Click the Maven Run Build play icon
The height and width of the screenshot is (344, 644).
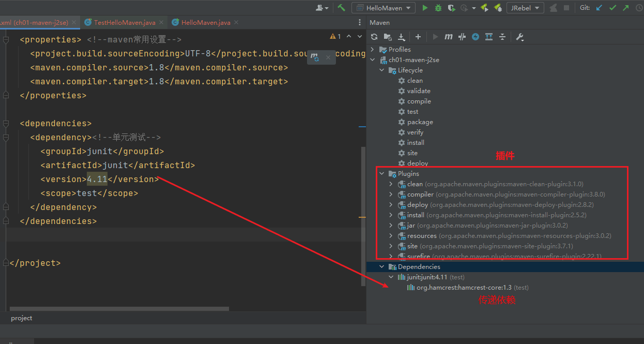435,37
